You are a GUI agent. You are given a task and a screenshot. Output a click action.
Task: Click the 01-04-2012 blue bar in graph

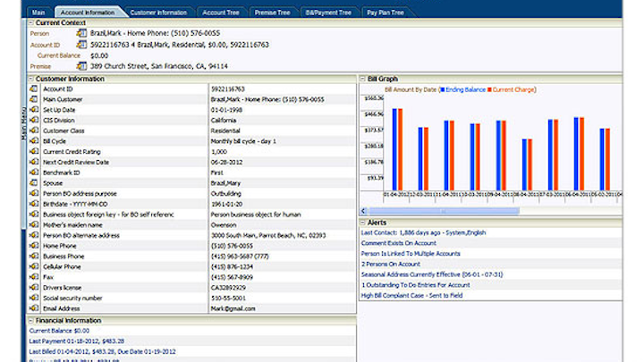[394, 149]
